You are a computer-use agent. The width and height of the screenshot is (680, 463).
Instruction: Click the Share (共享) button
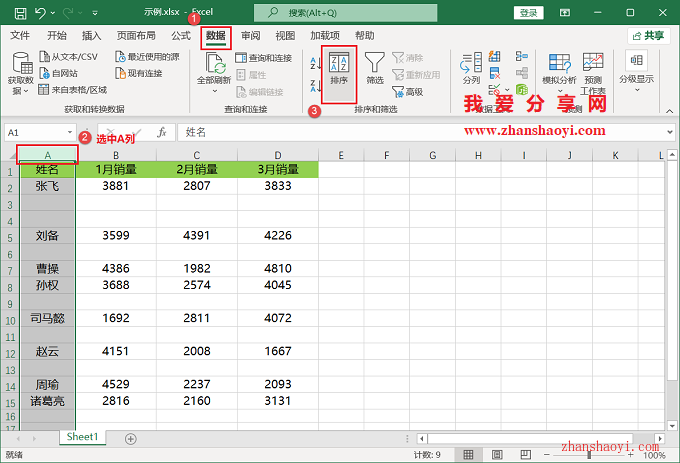click(649, 36)
